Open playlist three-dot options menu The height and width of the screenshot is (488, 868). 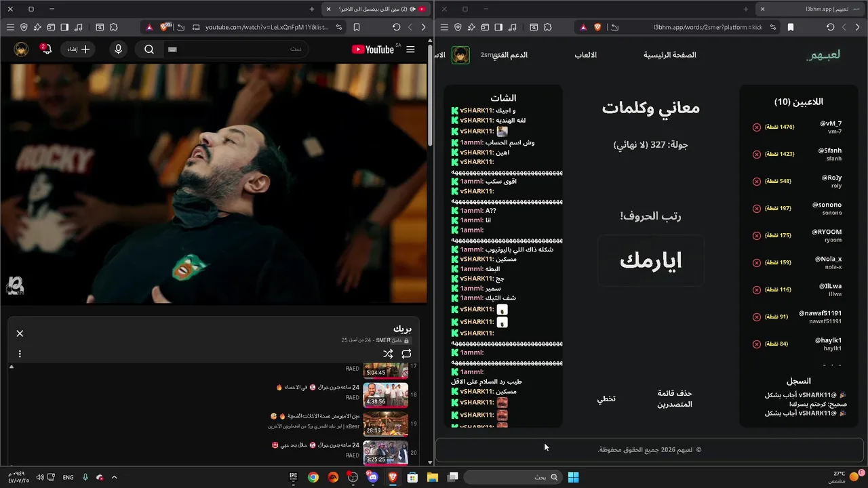[20, 354]
